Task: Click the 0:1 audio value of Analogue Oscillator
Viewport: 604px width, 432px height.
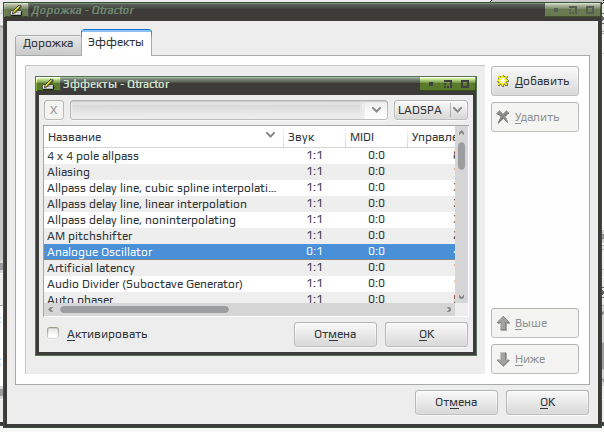Action: pyautogui.click(x=314, y=252)
